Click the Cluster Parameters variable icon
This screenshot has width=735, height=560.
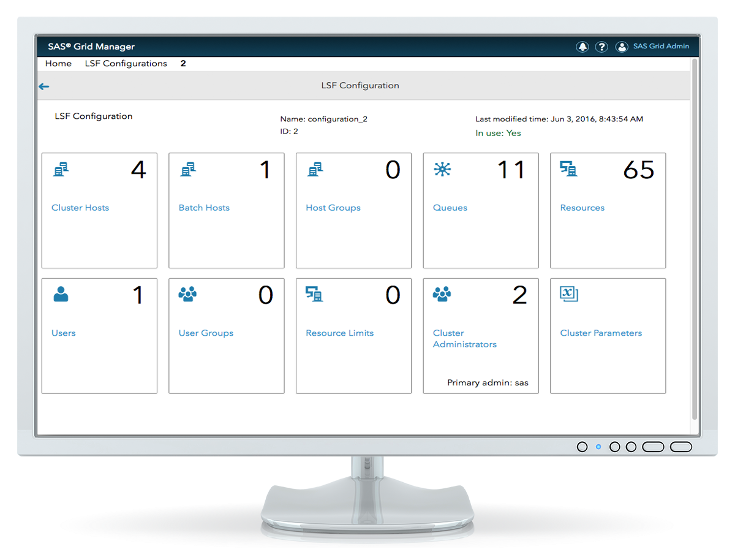(x=569, y=295)
